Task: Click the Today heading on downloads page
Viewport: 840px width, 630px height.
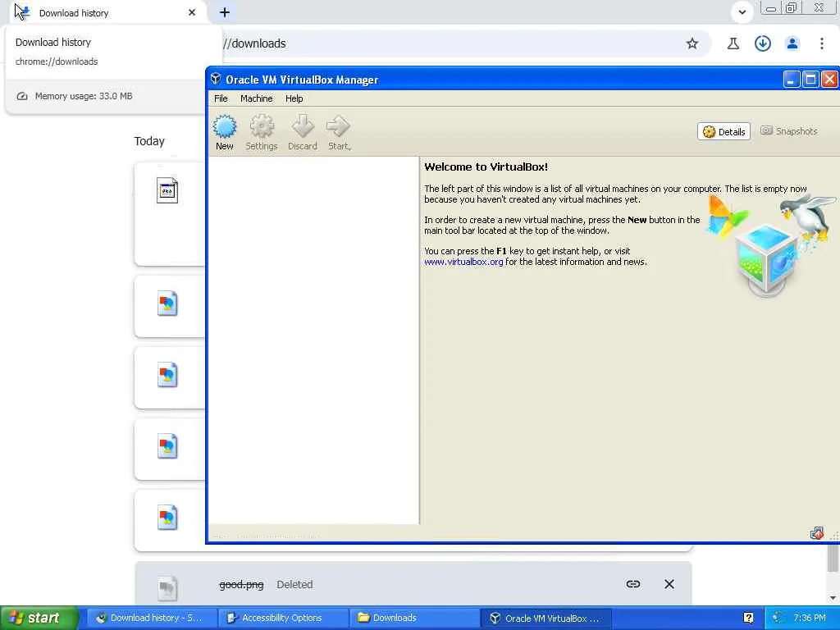Action: click(149, 141)
